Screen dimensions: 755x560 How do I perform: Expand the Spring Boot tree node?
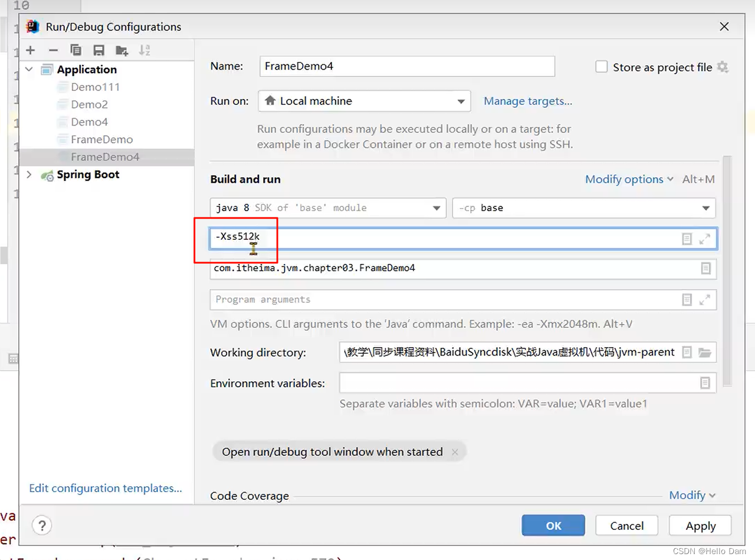click(29, 174)
